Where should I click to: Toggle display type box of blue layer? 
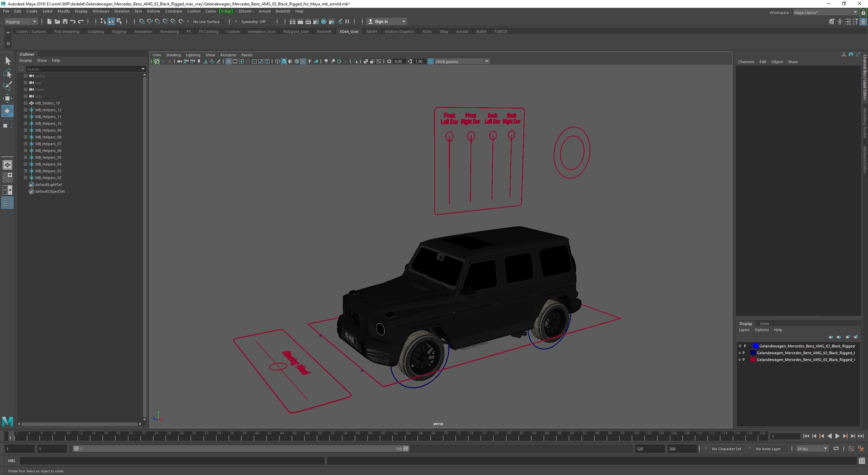(750, 346)
